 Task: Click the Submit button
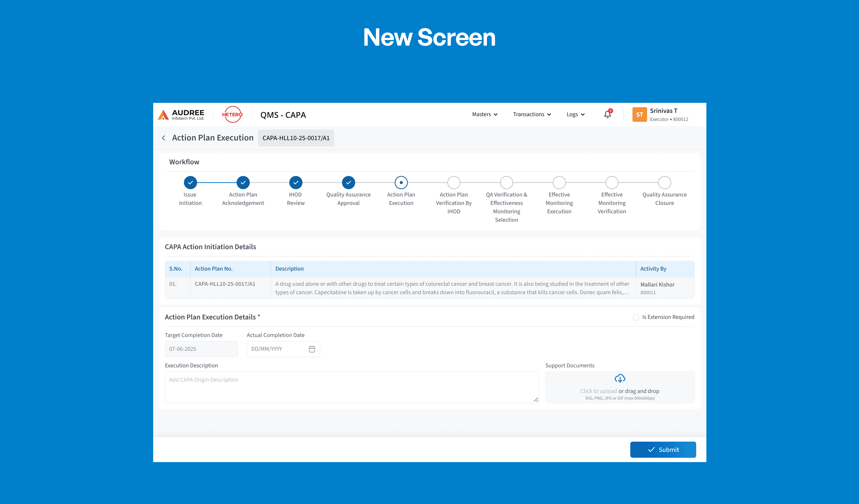pyautogui.click(x=663, y=449)
